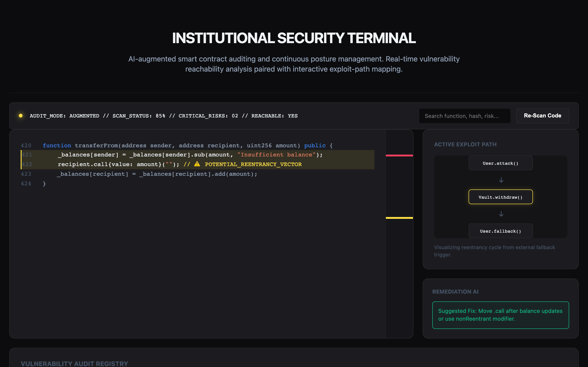Open the Remediation AI suggested fix card
The width and height of the screenshot is (588, 367).
pyautogui.click(x=500, y=315)
